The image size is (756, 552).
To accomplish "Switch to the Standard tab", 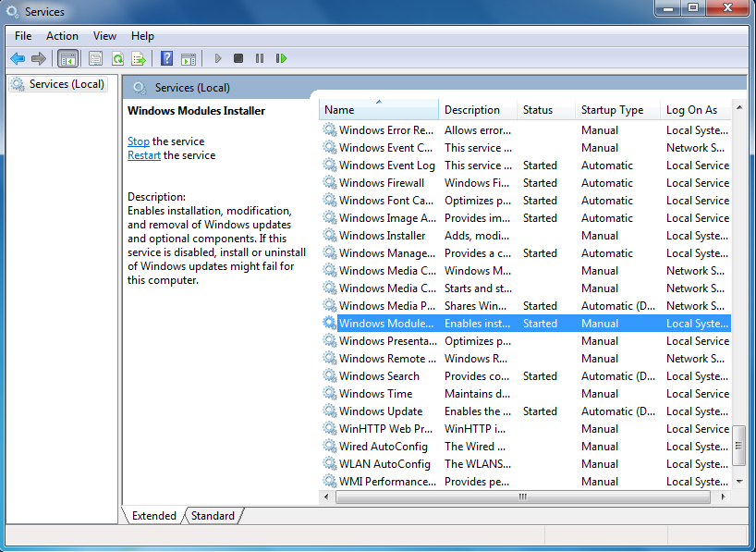I will (x=213, y=516).
